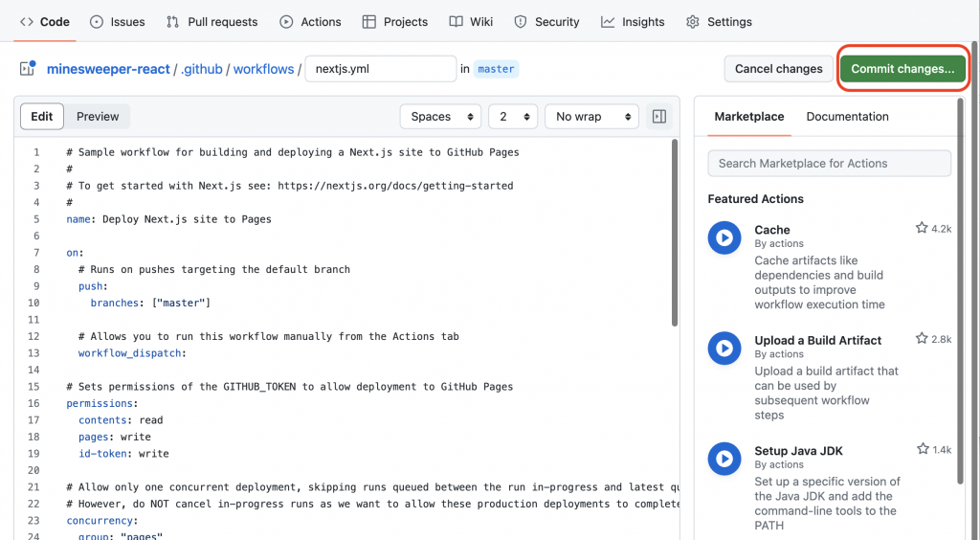Click the 'concurrency:' line
The image size is (980, 540).
click(101, 521)
